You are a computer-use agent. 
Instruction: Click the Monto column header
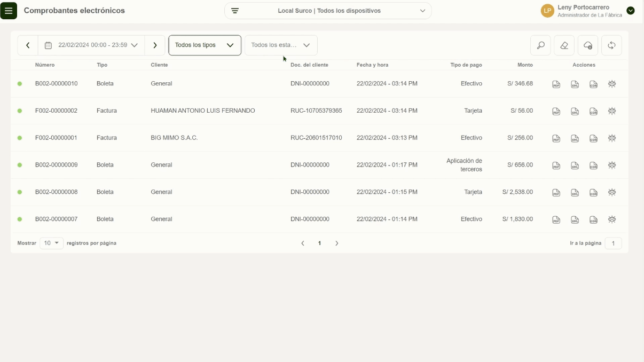(x=525, y=65)
